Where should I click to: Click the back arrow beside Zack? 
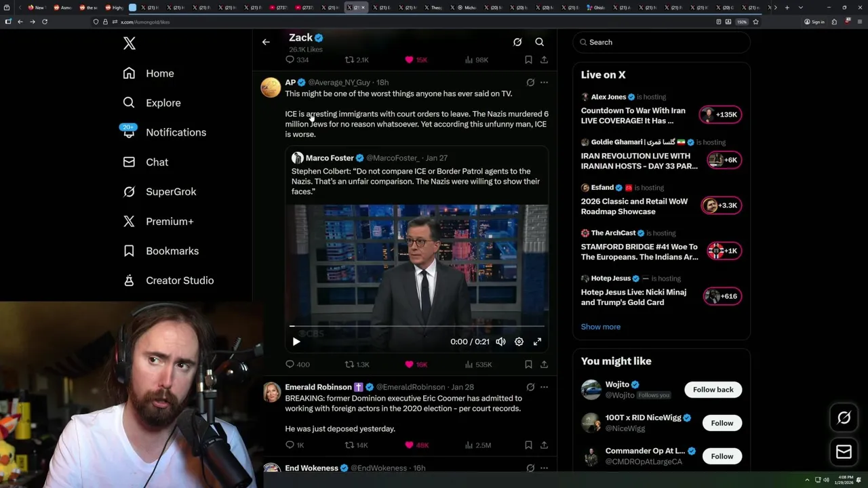tap(266, 42)
